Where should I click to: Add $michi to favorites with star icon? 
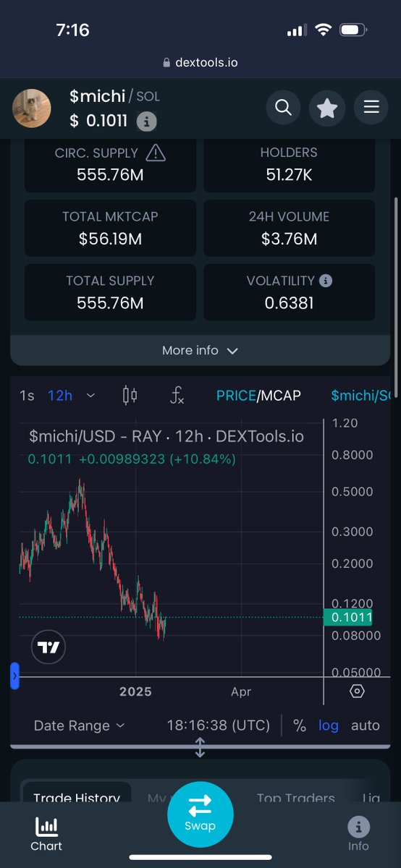click(327, 108)
